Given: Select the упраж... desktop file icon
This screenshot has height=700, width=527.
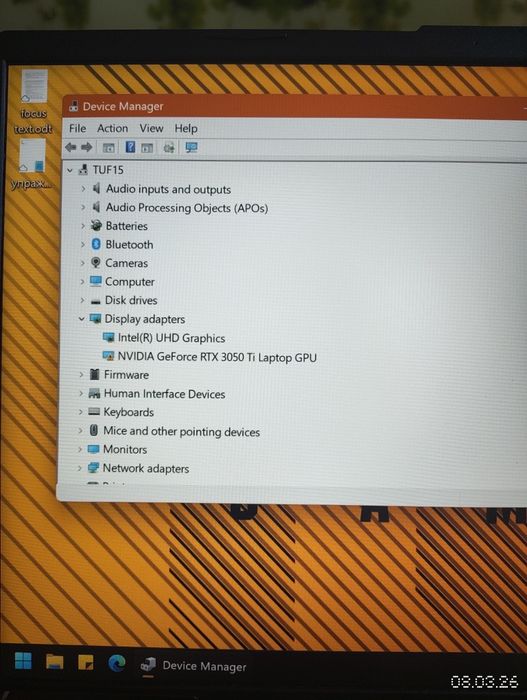Looking at the screenshot, I should [x=32, y=163].
